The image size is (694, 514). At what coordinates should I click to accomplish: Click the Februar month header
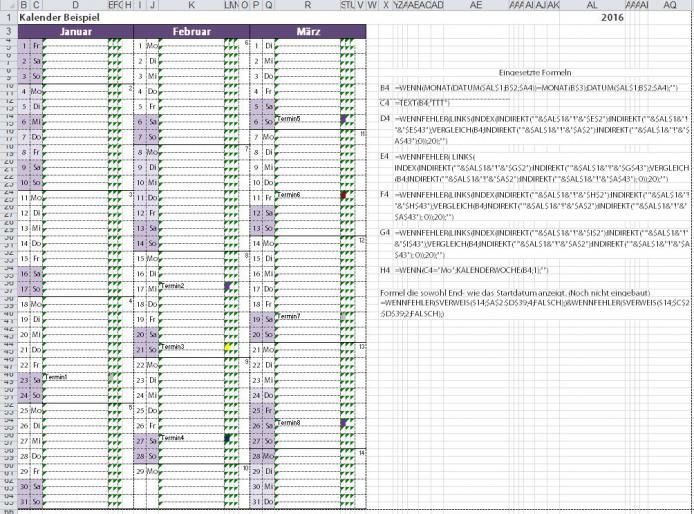point(192,32)
